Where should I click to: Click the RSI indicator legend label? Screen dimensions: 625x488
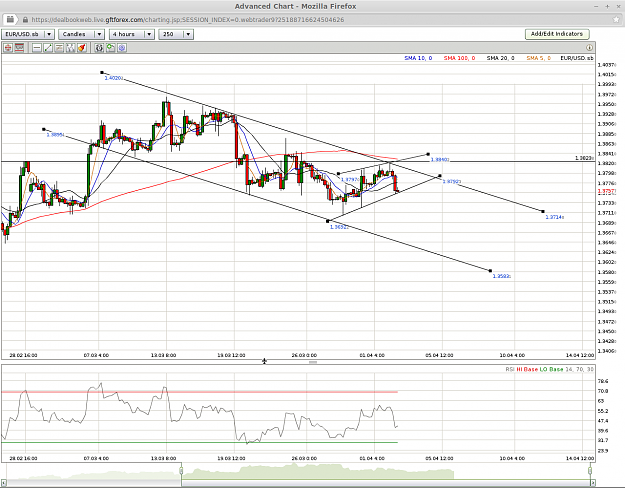pyautogui.click(x=510, y=370)
